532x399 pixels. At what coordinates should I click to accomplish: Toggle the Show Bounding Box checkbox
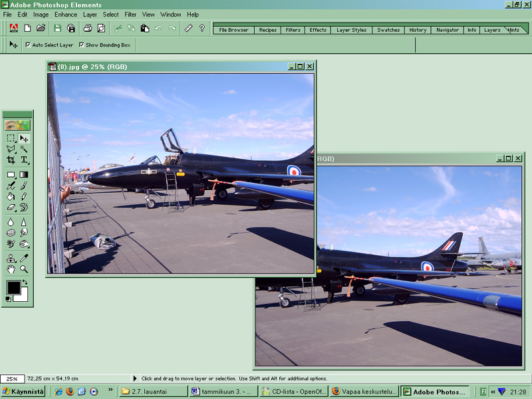tap(81, 45)
